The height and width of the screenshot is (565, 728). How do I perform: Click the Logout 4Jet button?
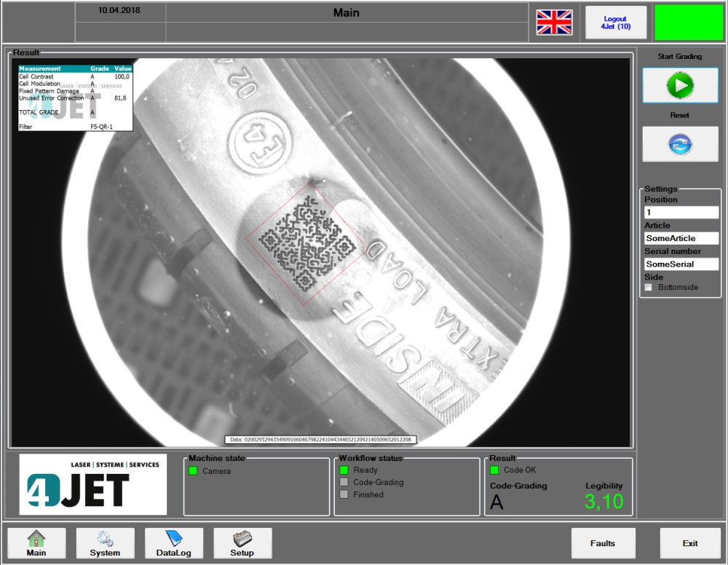click(616, 23)
